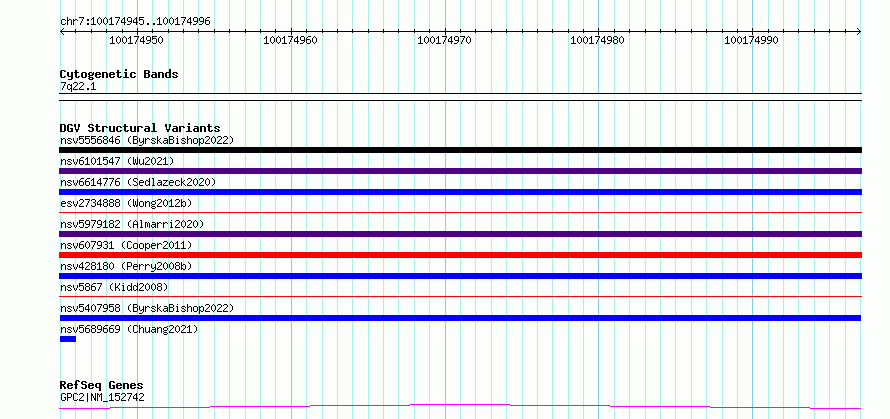
Task: Click the short blue nsv5689669 variant bar
Action: [x=68, y=339]
